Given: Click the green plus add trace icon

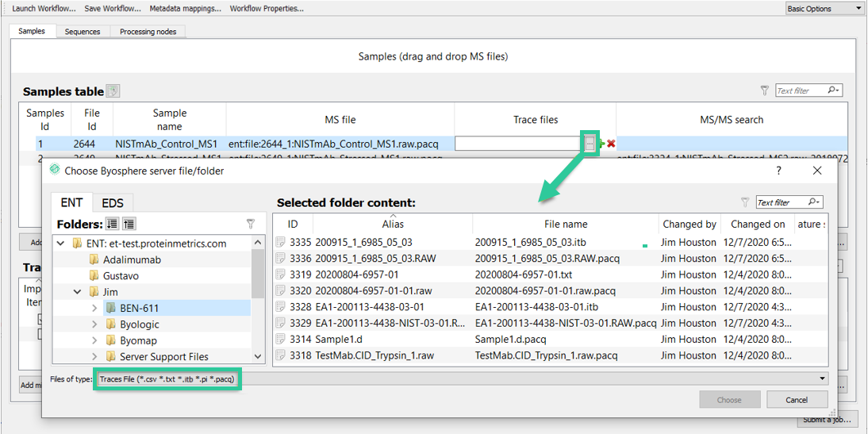Looking at the screenshot, I should [x=601, y=144].
